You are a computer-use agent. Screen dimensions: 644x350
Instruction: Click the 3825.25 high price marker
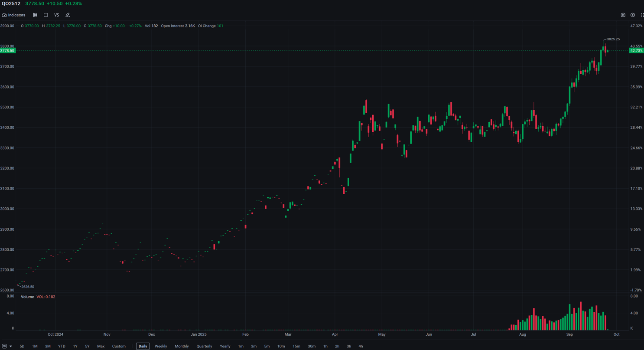[613, 39]
